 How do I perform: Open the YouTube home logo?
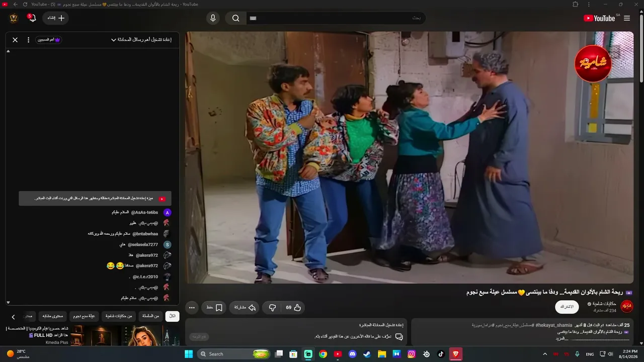click(x=599, y=18)
